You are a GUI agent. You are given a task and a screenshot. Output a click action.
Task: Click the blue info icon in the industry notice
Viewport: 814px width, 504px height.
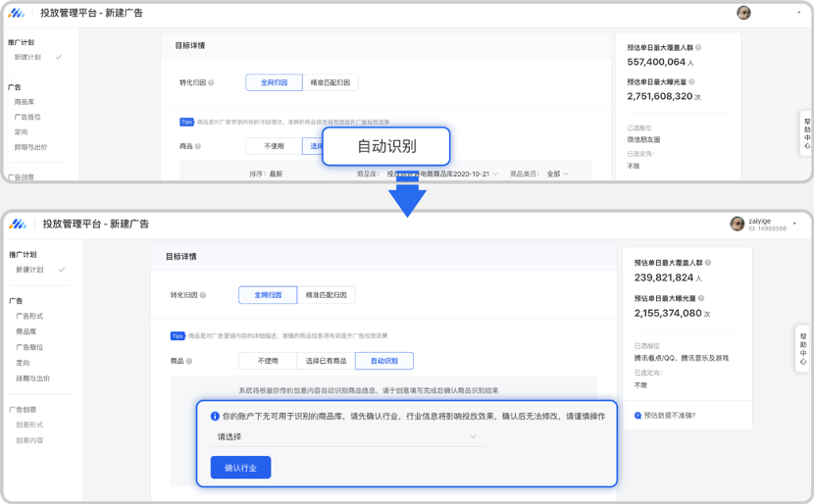point(215,416)
